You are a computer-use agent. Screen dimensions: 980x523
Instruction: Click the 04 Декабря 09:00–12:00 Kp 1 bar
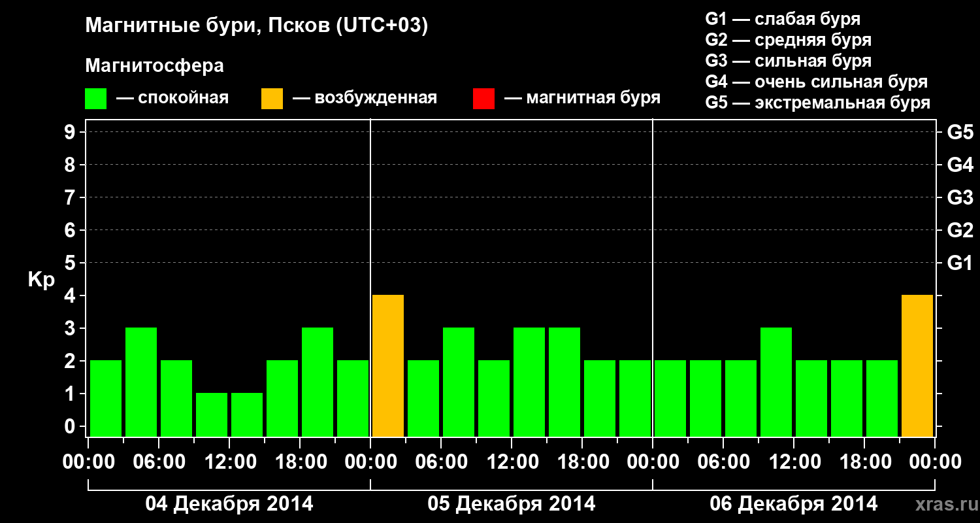212,415
